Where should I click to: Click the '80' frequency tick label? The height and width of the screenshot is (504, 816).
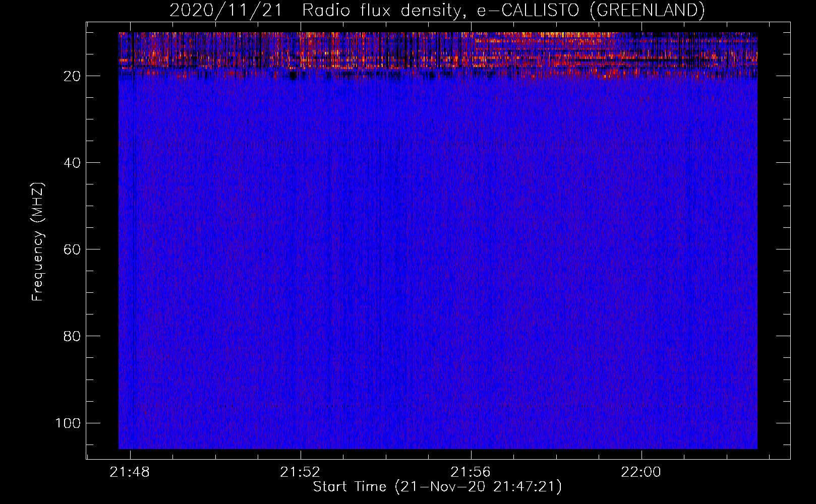[x=72, y=336]
